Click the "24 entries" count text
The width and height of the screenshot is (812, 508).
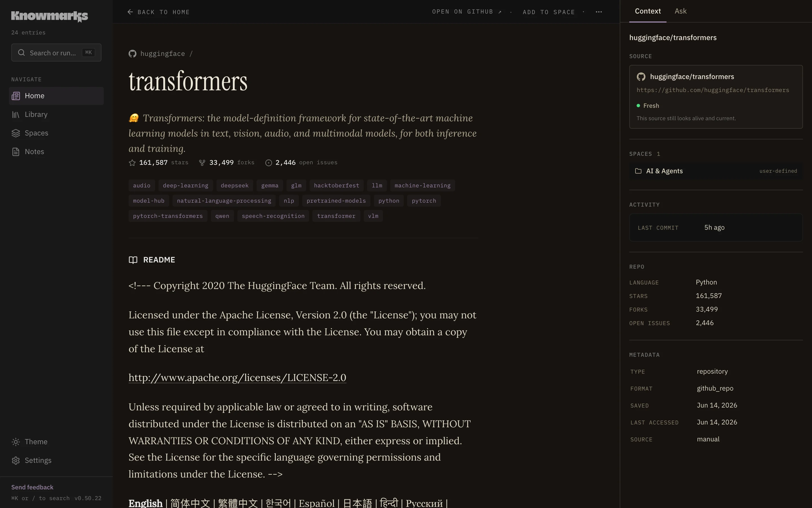(28, 32)
